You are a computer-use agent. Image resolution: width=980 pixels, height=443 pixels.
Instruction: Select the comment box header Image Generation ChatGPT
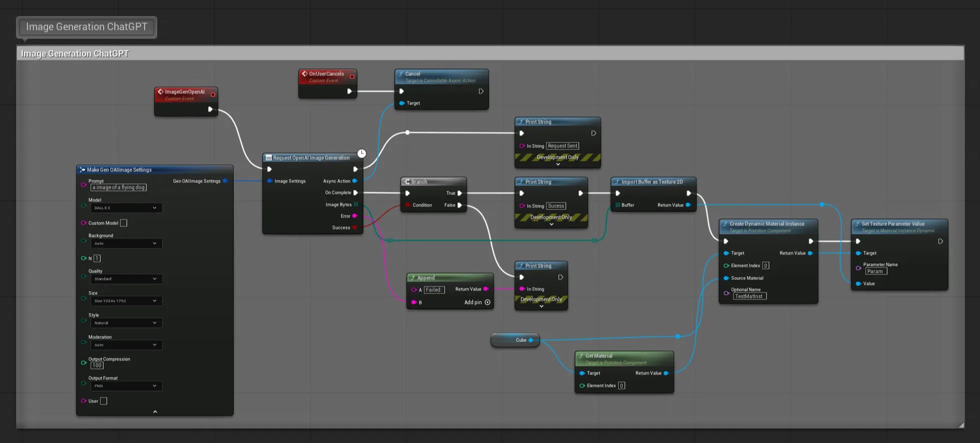tap(491, 53)
